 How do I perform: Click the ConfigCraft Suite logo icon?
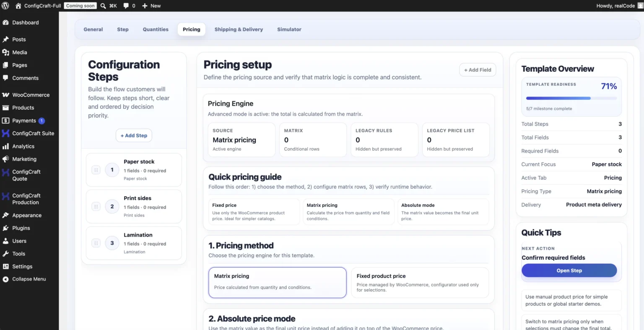pos(5,133)
